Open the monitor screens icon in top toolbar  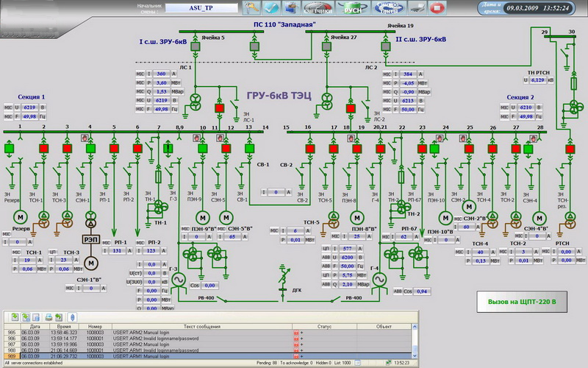290,8
